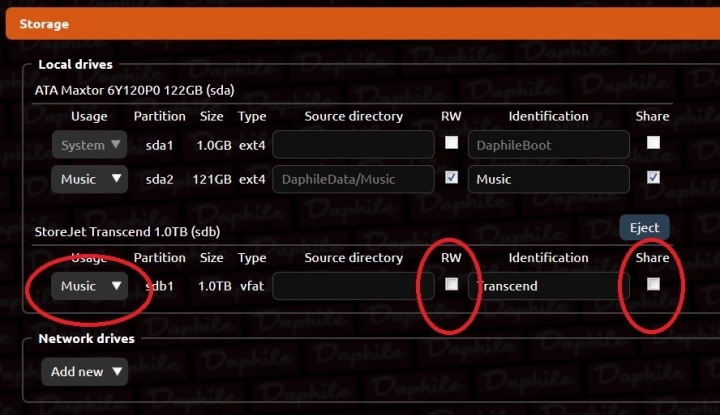Screen dimensions: 720x415
Task: Click the Storage section header
Action: point(363,24)
